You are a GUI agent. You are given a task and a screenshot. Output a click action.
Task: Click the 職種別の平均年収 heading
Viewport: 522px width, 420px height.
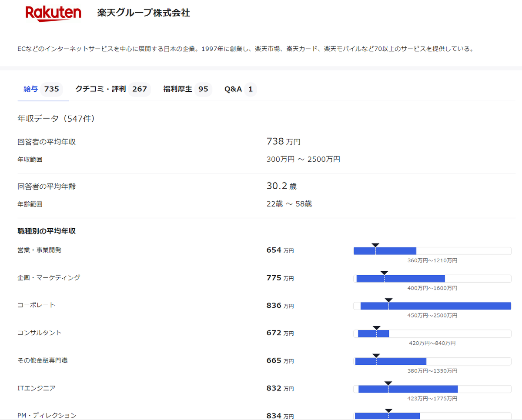(x=47, y=231)
